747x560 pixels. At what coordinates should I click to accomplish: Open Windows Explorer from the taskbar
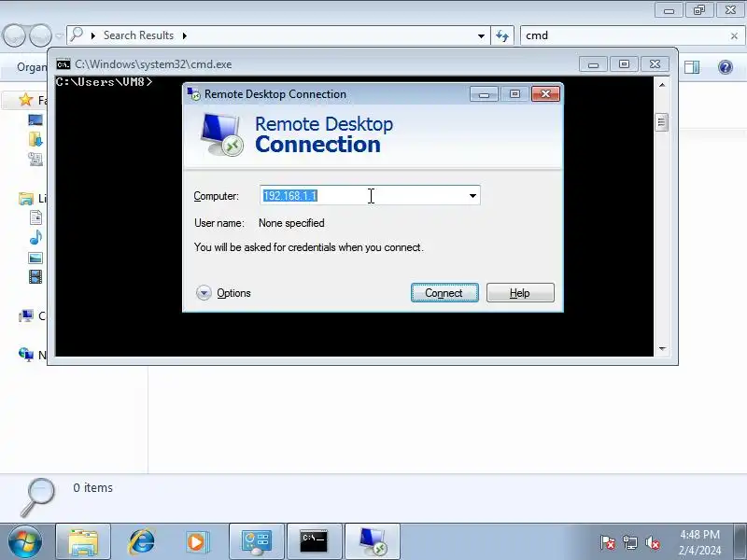[83, 542]
